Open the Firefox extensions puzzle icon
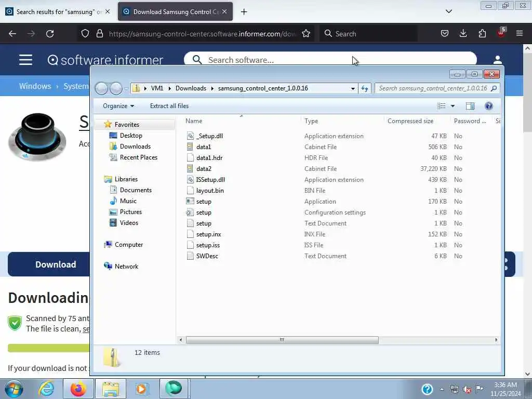The width and height of the screenshot is (532, 399). 482,33
